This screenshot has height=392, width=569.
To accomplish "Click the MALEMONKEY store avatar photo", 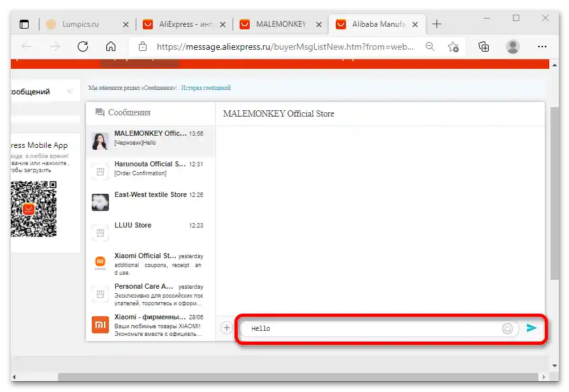I will point(100,142).
